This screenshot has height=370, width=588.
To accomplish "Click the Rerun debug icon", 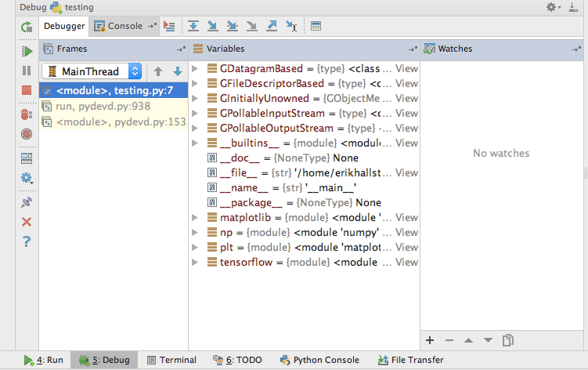I will (27, 27).
